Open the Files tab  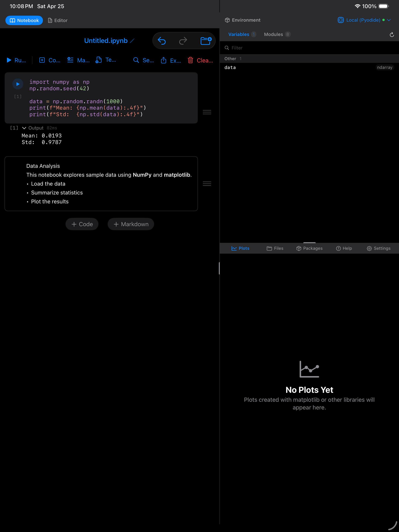click(x=275, y=248)
